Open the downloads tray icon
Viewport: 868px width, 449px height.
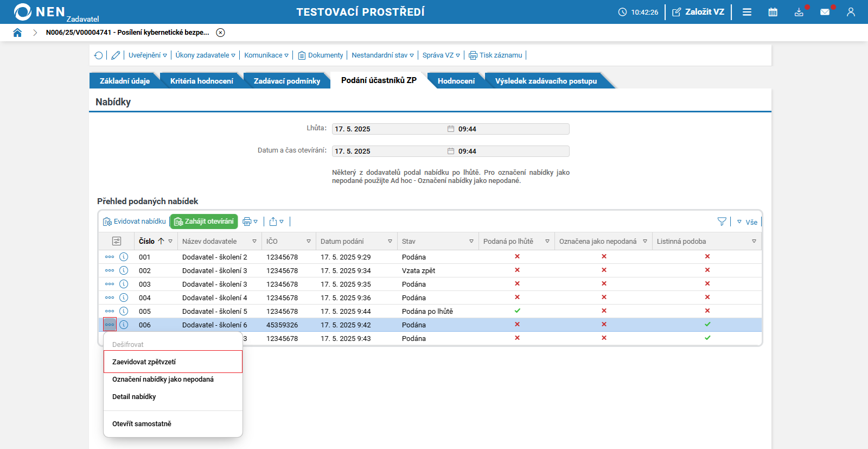coord(799,12)
